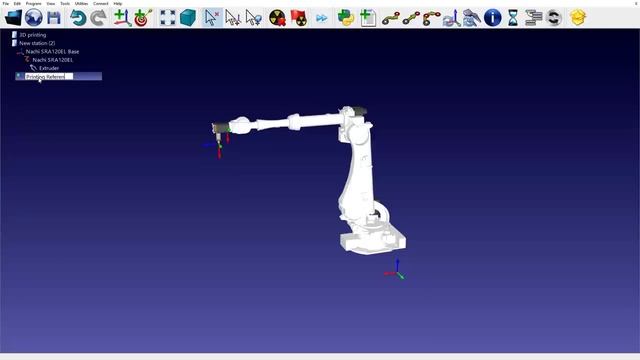Open a file with the folder icon

13,18
